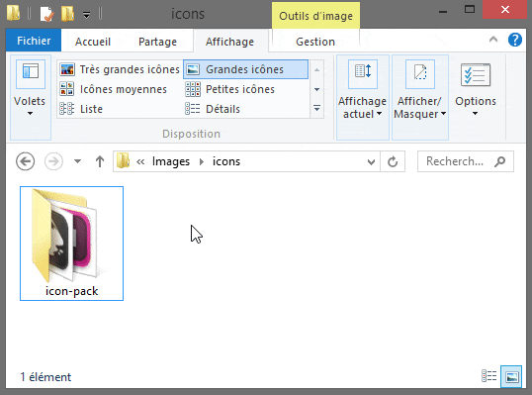Image resolution: width=532 pixels, height=395 pixels.
Task: Expand the layout gallery more arrow
Action: [x=316, y=109]
